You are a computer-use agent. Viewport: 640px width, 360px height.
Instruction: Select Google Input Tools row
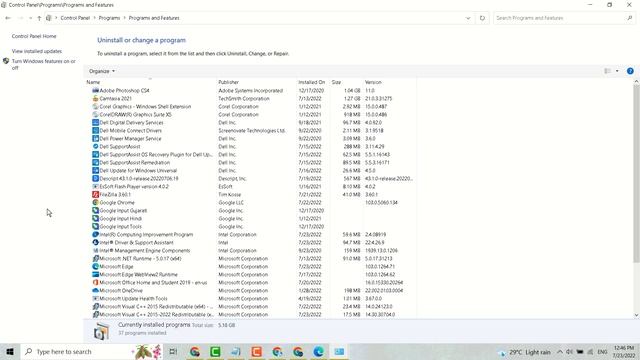click(x=250, y=227)
